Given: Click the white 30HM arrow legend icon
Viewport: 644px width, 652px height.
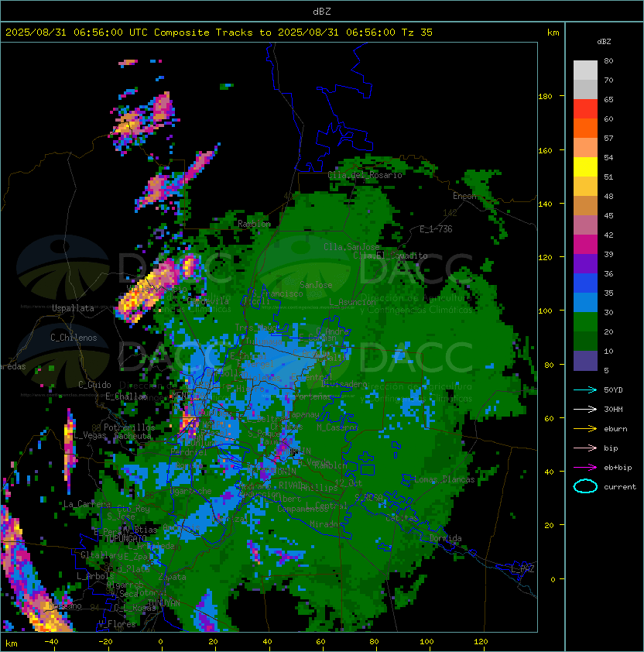Looking at the screenshot, I should tap(585, 409).
